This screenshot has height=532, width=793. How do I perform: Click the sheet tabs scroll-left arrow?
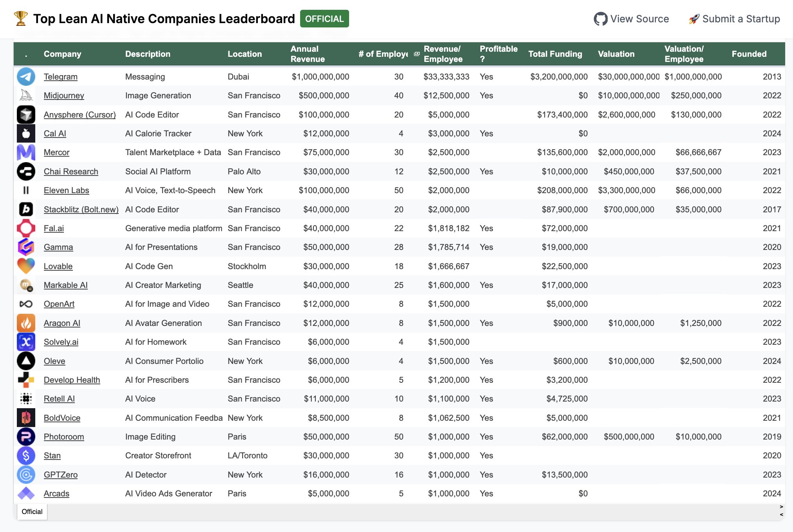(781, 515)
